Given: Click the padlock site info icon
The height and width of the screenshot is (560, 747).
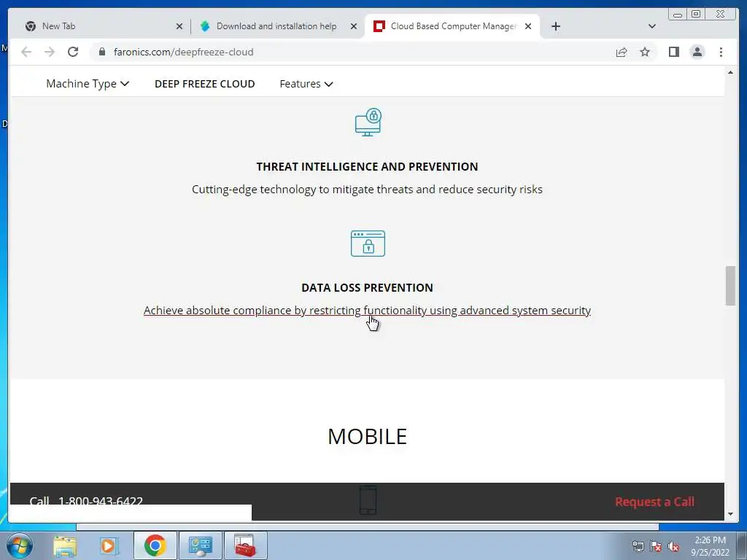Looking at the screenshot, I should coord(102,52).
